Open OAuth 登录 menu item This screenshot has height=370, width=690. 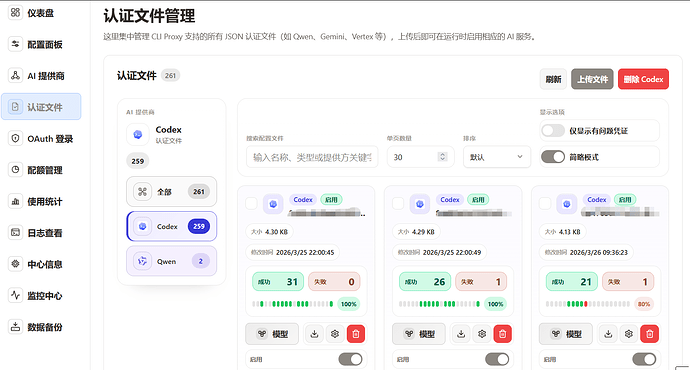click(41, 139)
